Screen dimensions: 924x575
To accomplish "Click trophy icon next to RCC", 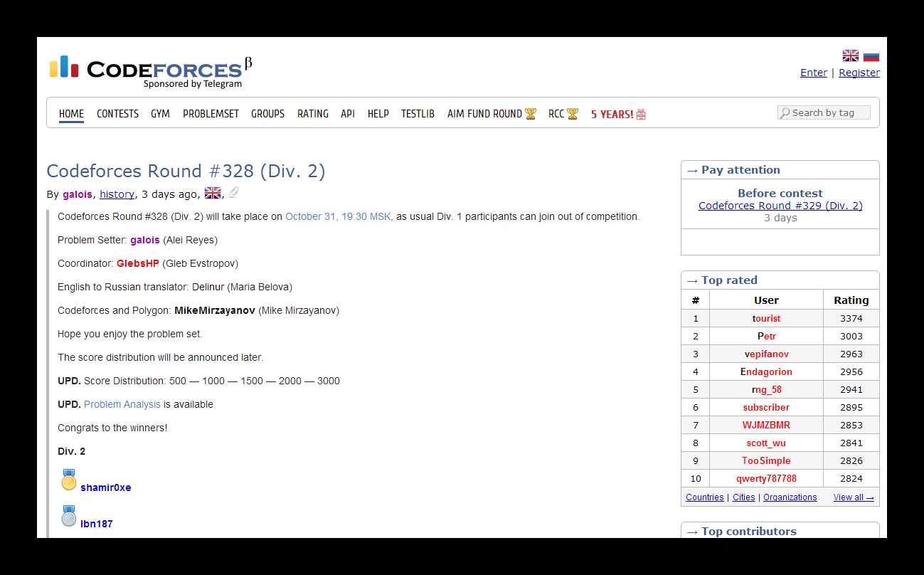I will pos(573,114).
